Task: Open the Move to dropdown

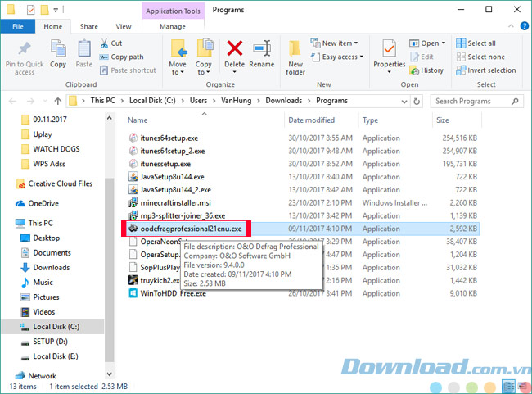Action: 178,68
